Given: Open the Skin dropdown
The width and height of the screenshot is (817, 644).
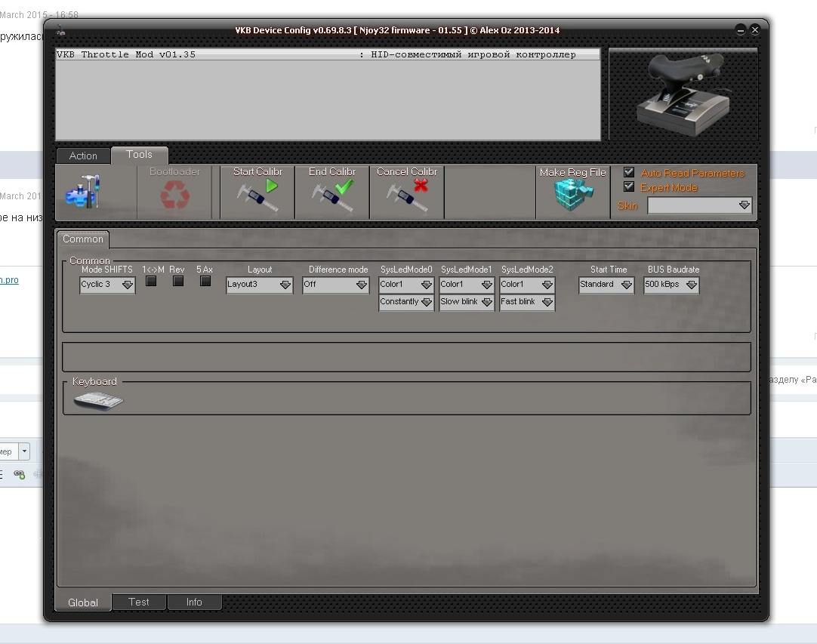Looking at the screenshot, I should coord(699,205).
